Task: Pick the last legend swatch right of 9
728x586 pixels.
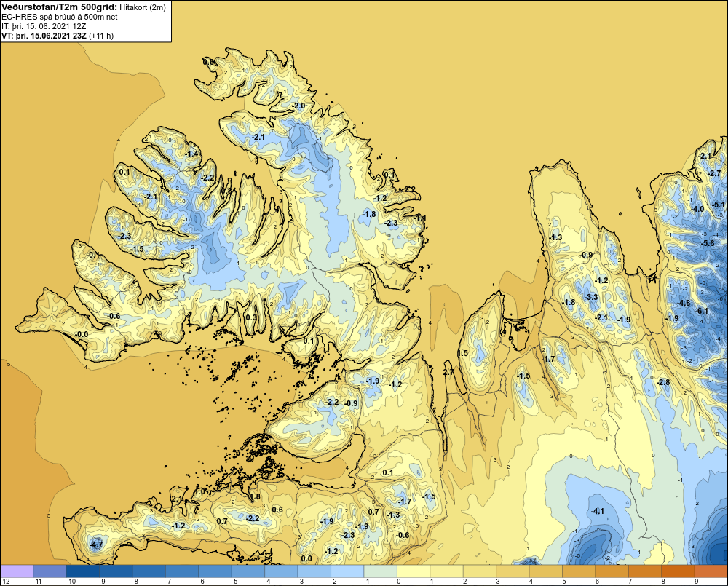Action: click(711, 571)
